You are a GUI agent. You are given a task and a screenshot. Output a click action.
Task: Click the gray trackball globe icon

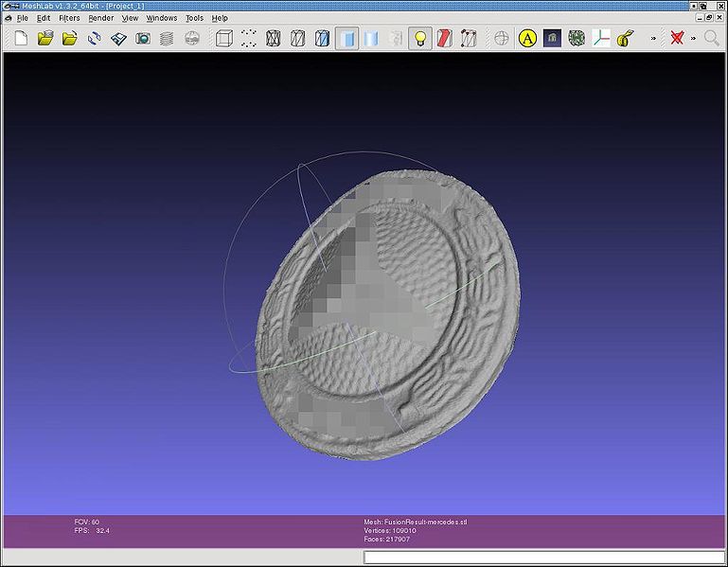coord(502,38)
